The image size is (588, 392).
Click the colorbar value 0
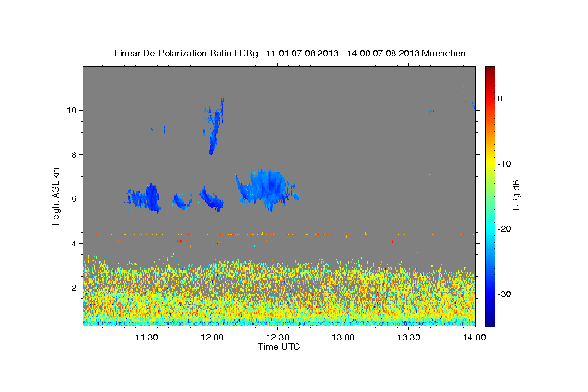[x=500, y=98]
